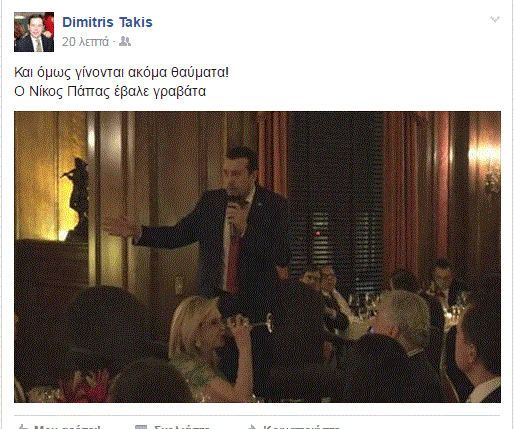Select the text Και όμως γίνονται ακόμα θαύματα
This screenshot has width=514, height=429.
(121, 72)
